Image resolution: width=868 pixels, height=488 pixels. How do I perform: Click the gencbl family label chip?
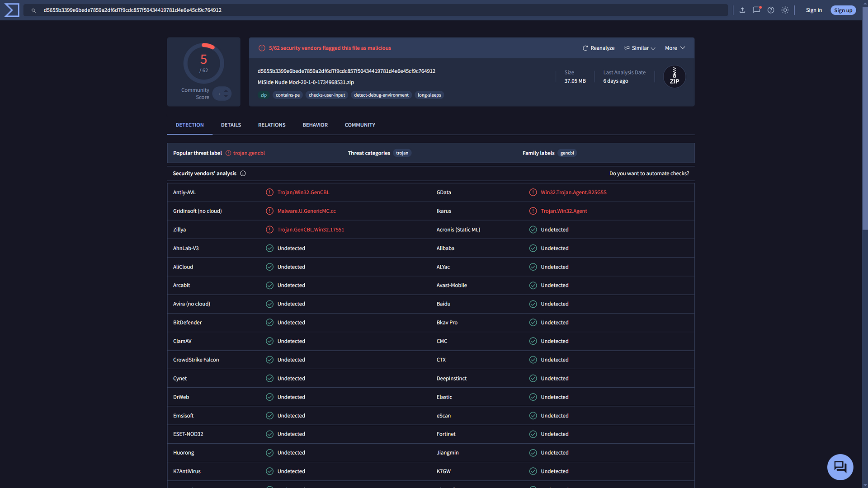pyautogui.click(x=567, y=153)
